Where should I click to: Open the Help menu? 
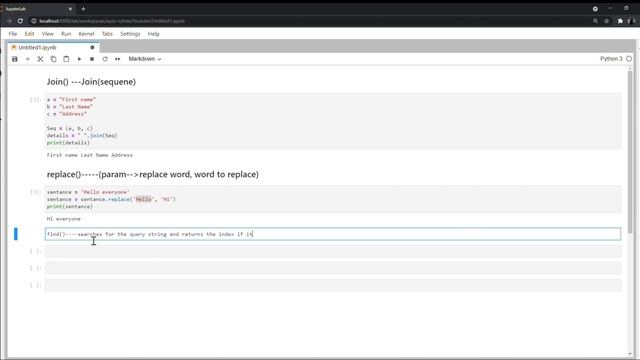click(x=153, y=34)
